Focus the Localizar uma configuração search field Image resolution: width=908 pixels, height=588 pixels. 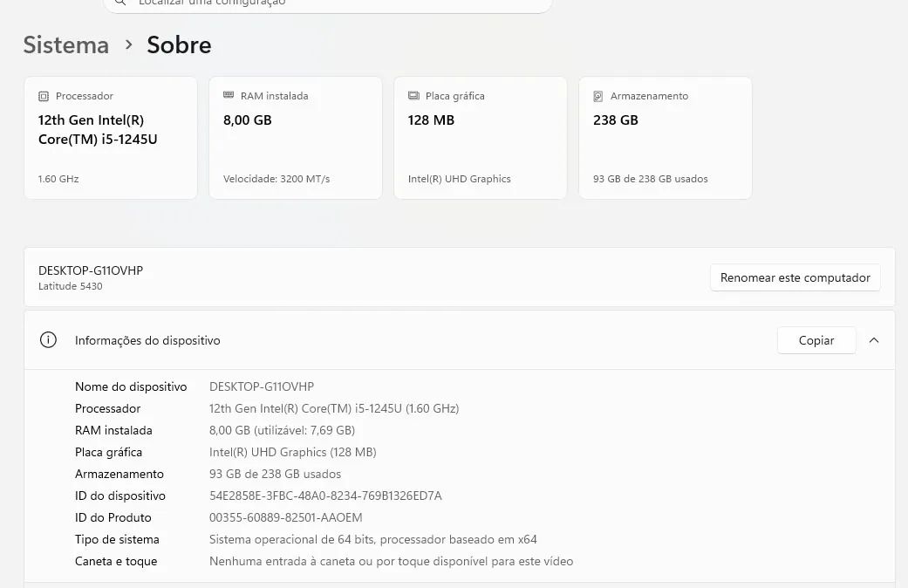[327, 4]
